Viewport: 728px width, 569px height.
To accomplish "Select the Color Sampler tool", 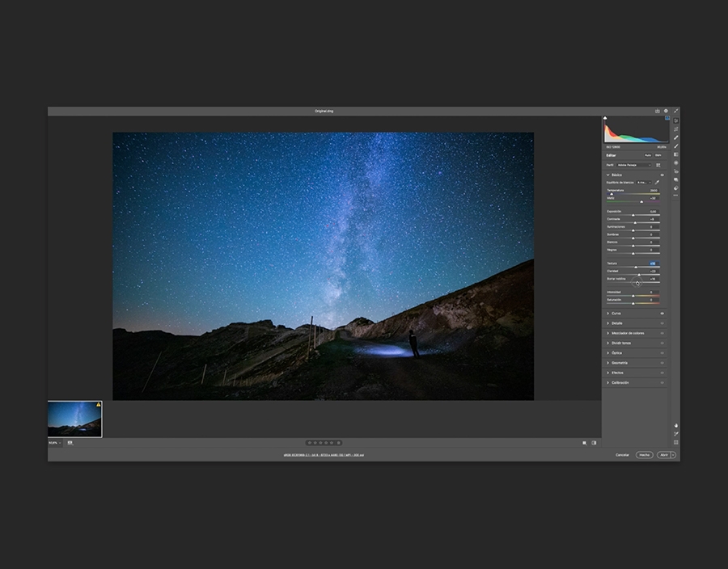I will click(676, 433).
